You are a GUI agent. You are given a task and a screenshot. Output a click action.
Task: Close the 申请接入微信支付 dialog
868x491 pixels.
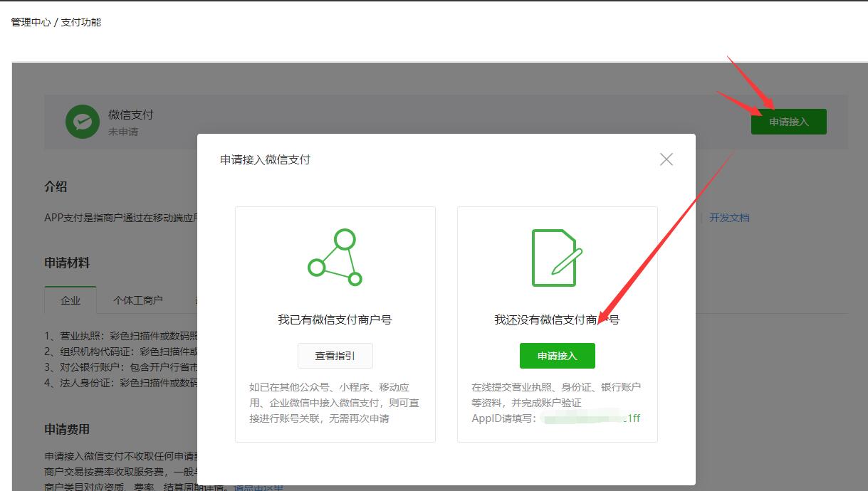pos(666,159)
